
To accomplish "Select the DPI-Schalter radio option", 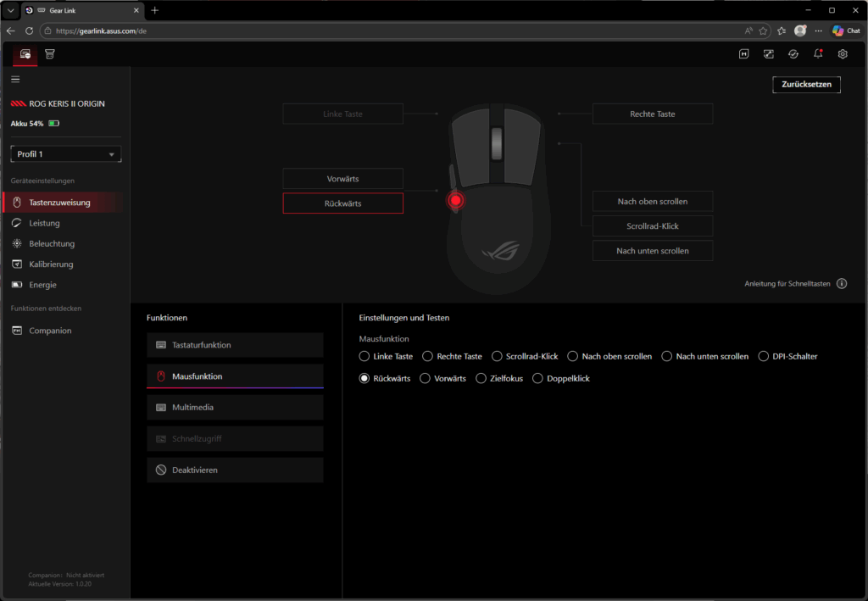I will [765, 357].
